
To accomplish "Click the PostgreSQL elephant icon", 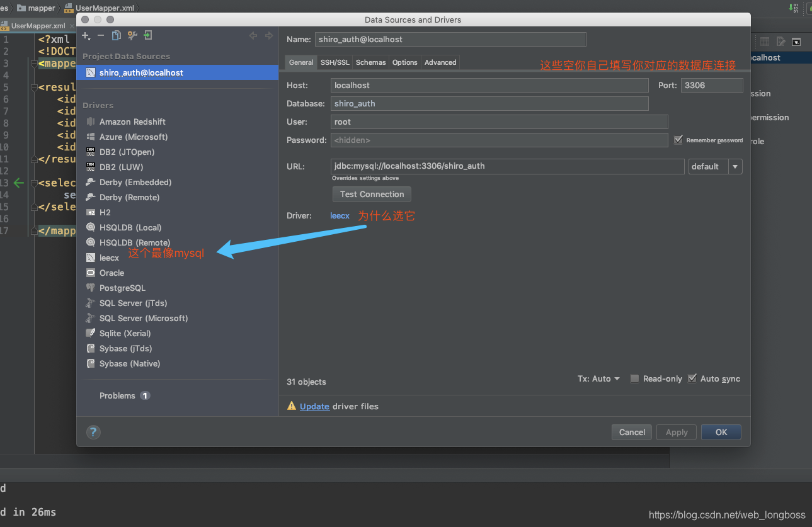I will [91, 288].
